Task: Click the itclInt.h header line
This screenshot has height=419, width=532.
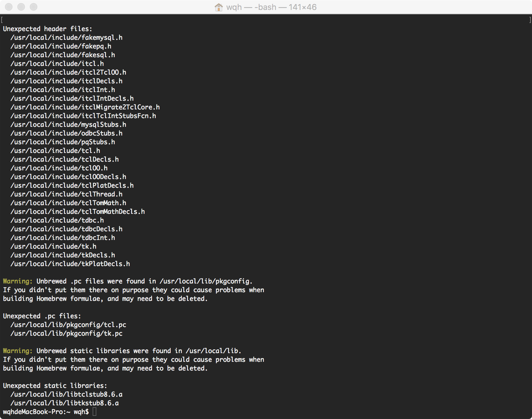Action: click(63, 90)
